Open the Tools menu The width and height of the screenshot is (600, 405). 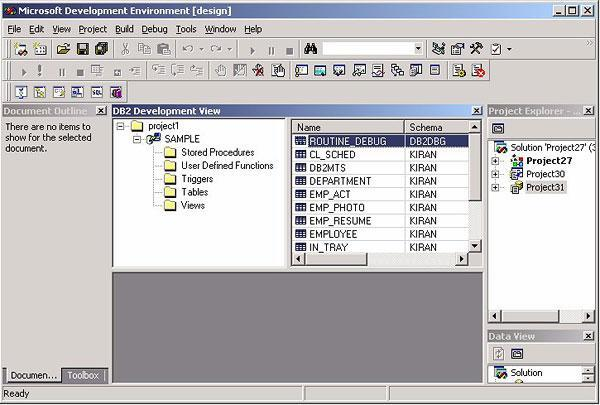click(x=186, y=29)
